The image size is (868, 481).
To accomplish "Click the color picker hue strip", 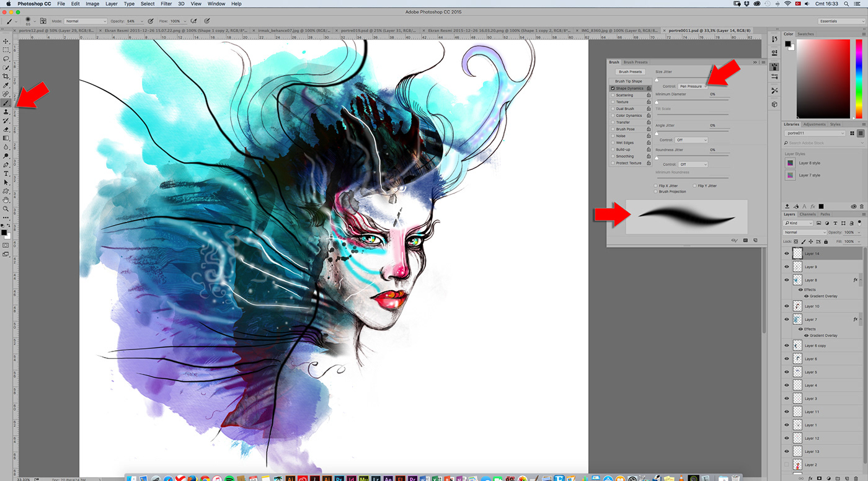I will (859, 79).
